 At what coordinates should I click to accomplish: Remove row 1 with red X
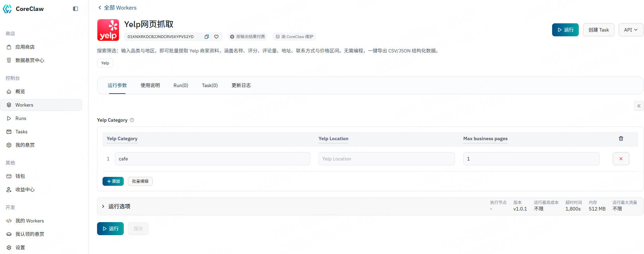(x=621, y=159)
